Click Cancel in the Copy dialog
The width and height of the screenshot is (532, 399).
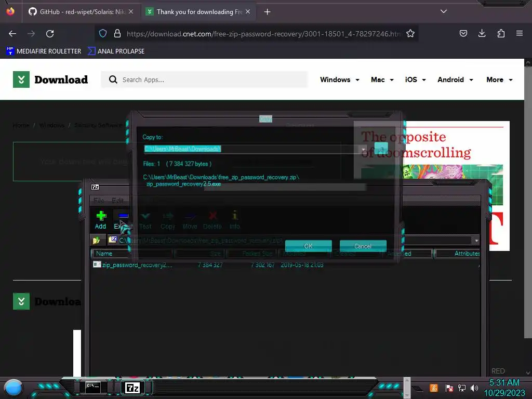(363, 246)
